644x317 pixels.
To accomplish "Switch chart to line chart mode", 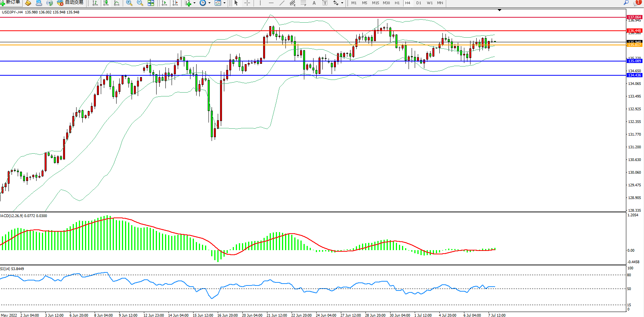I will tap(117, 3).
